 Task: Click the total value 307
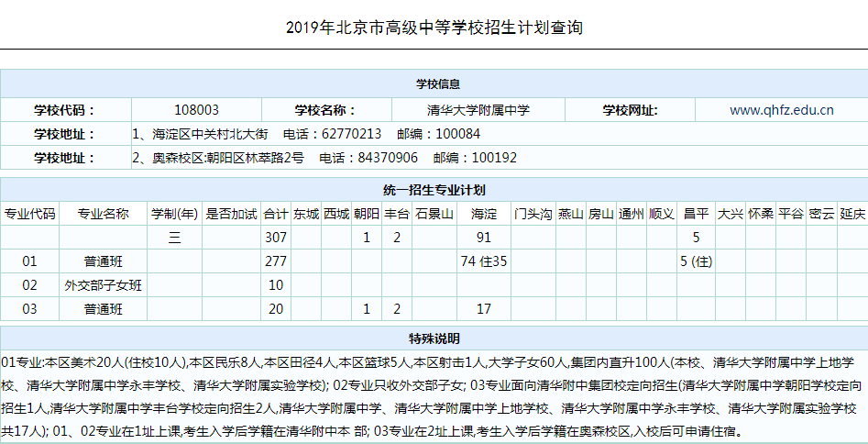(x=276, y=238)
